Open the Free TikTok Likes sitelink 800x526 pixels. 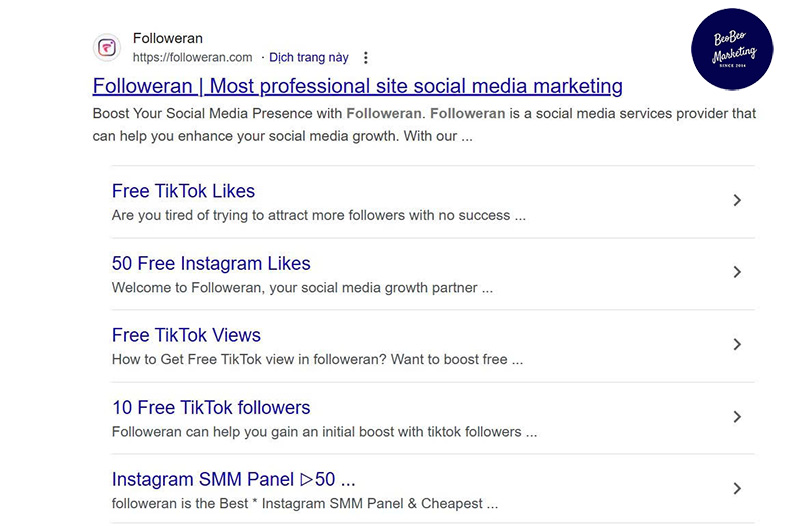click(183, 191)
